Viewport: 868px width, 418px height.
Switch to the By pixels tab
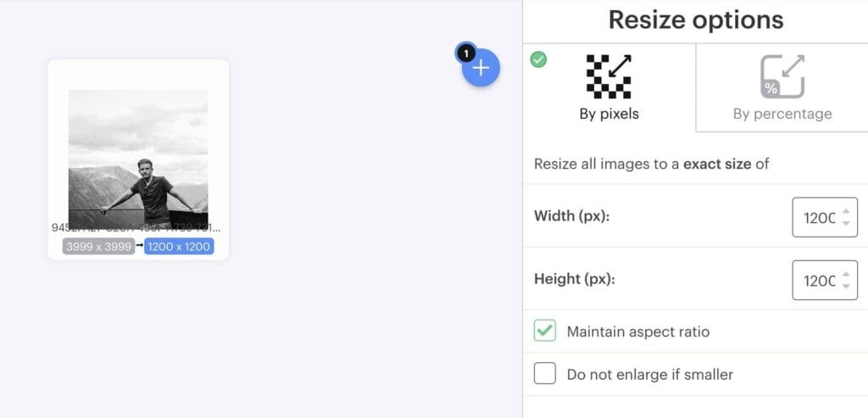coord(609,87)
